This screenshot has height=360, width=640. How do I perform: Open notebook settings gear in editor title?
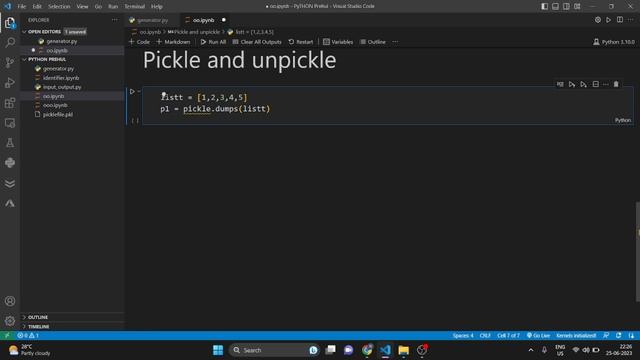[598, 20]
